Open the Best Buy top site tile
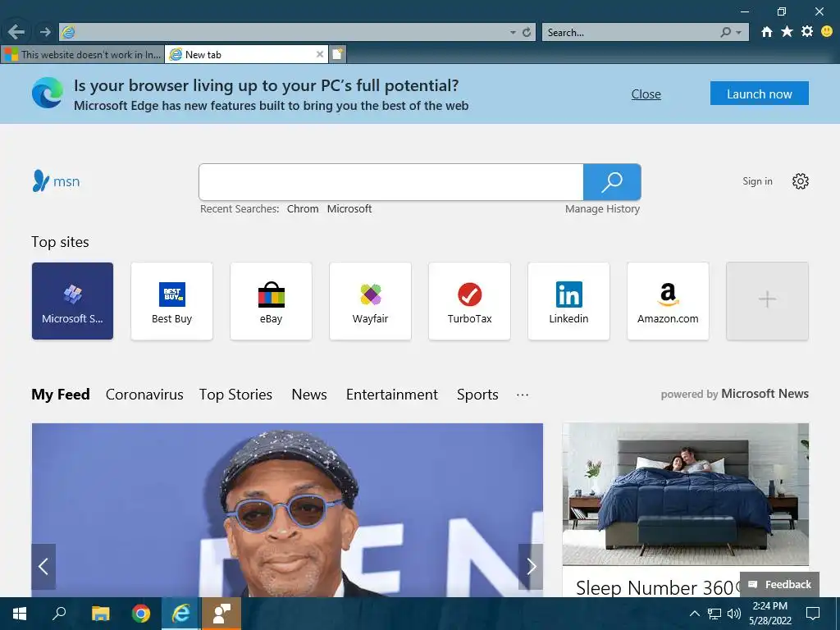 click(171, 301)
